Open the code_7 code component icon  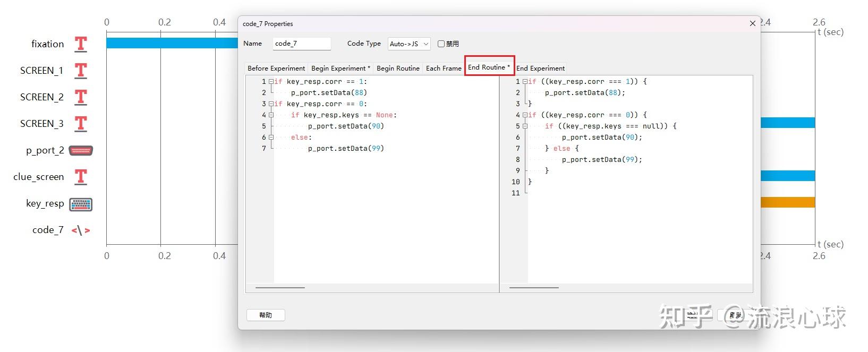(81, 230)
